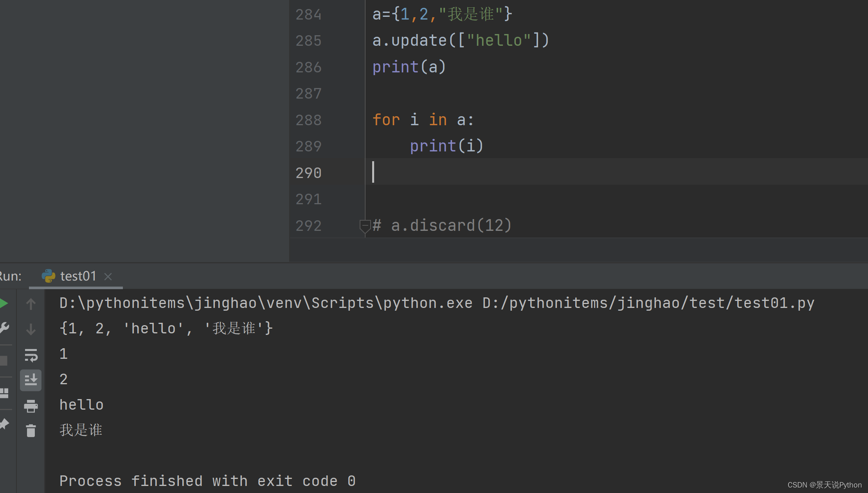The height and width of the screenshot is (493, 868).
Task: Click line number 284 in the gutter
Action: (308, 14)
